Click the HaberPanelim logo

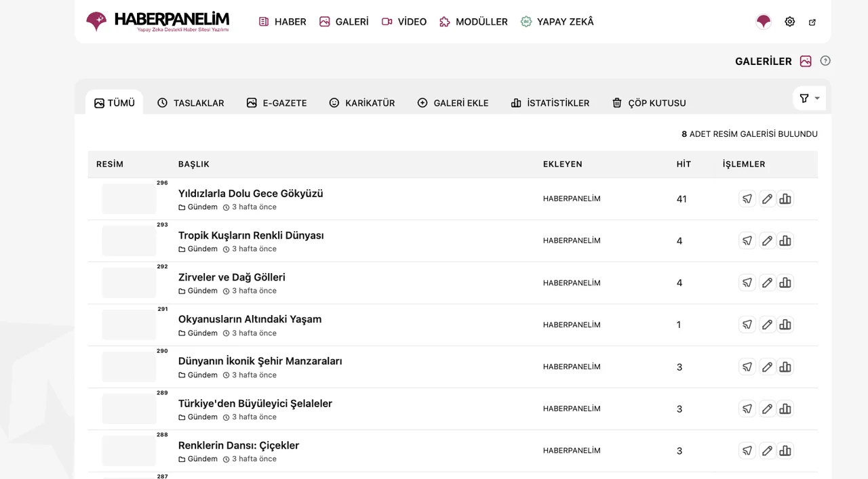tap(157, 22)
